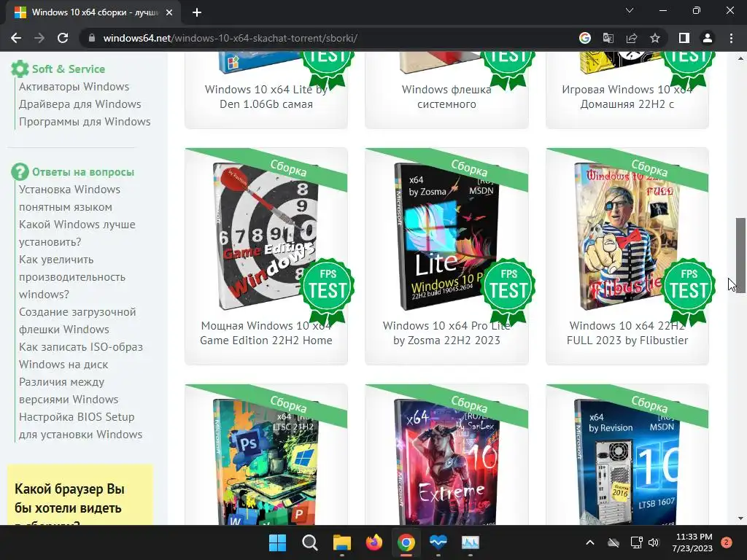747x560 pixels.
Task: Open Windows 10 FULL 2023 by Flibustier title
Action: (627, 332)
